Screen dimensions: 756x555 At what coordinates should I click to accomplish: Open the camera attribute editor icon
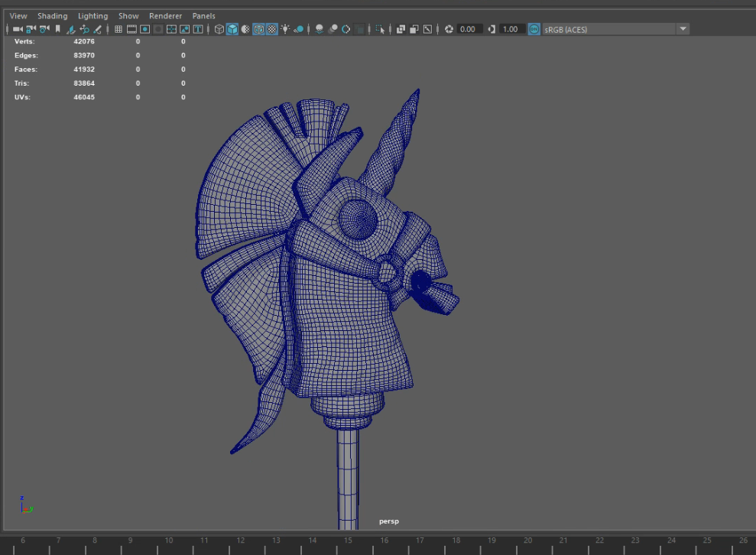(x=44, y=29)
